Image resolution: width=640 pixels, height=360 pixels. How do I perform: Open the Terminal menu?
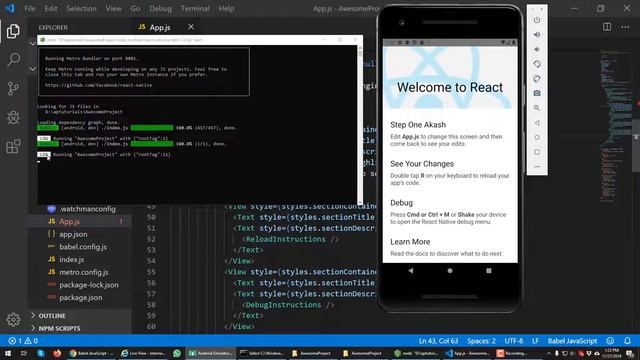coord(195,9)
